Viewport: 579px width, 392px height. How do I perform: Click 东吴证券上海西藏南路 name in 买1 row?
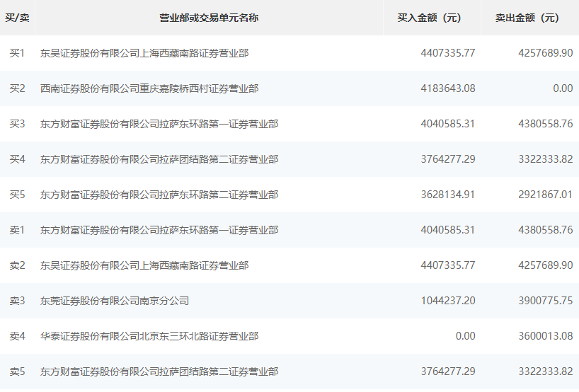[x=144, y=53]
